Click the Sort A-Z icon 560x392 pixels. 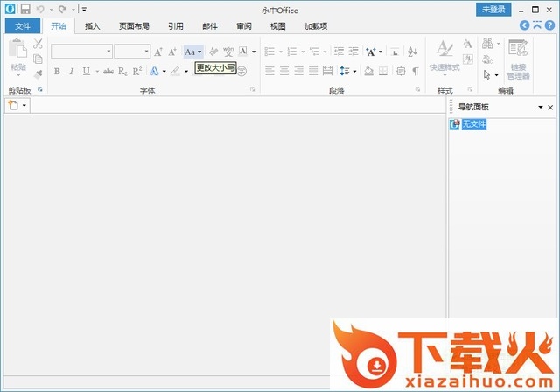[x=412, y=52]
